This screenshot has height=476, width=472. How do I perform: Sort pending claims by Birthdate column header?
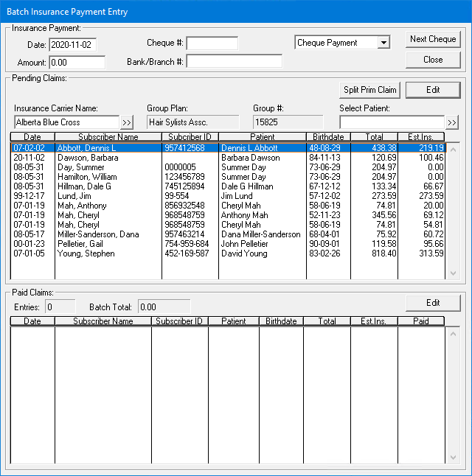pos(328,137)
